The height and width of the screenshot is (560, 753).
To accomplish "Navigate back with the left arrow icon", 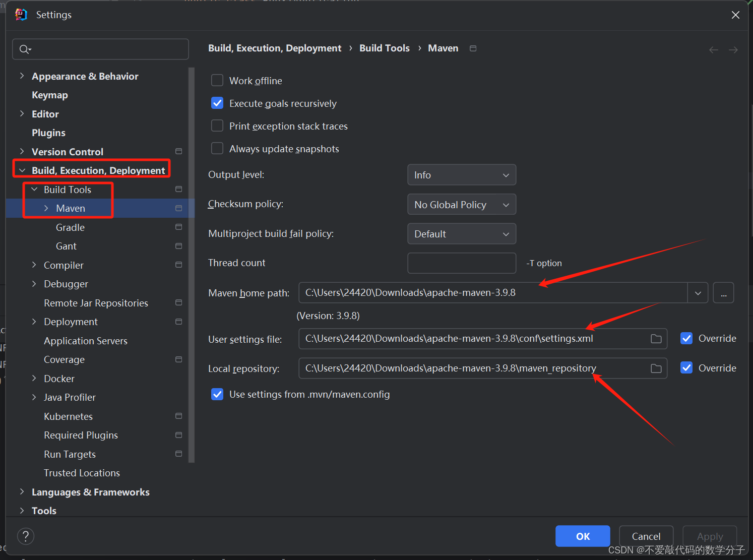I will [x=714, y=49].
